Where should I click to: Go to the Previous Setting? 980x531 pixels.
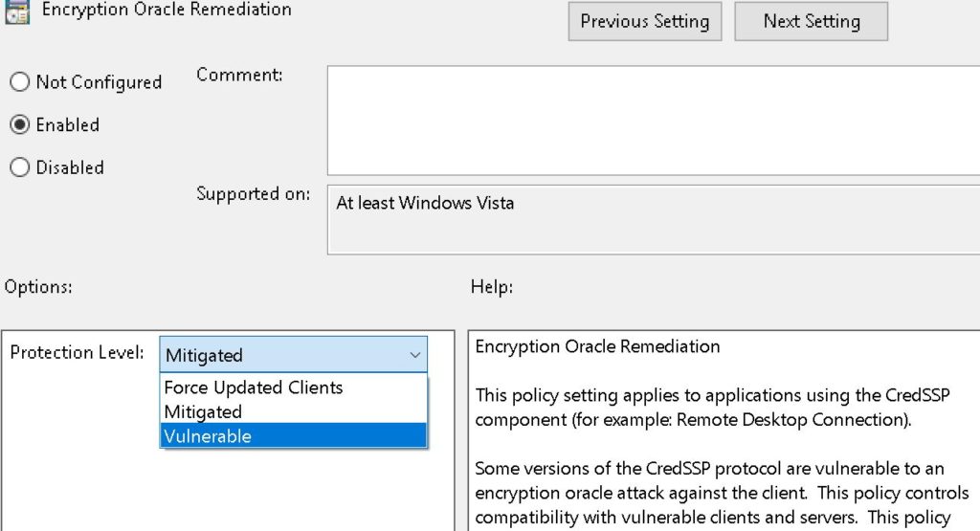click(x=644, y=21)
